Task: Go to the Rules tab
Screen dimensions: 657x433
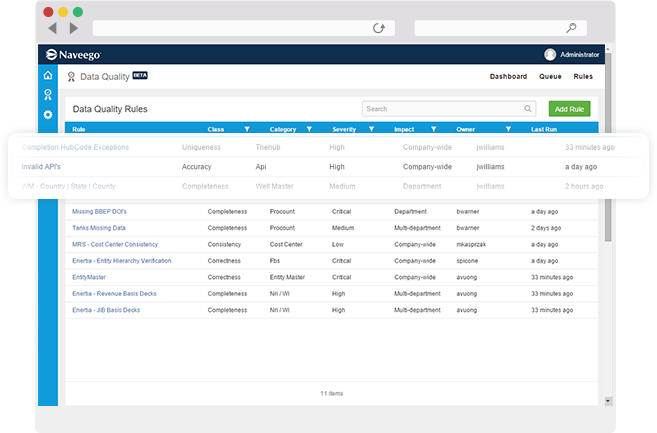Action: [x=583, y=76]
